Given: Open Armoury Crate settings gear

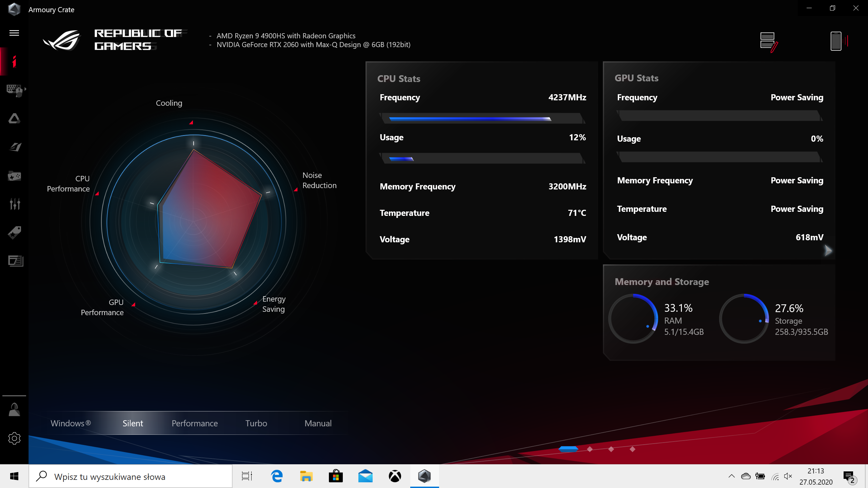Looking at the screenshot, I should click(14, 439).
